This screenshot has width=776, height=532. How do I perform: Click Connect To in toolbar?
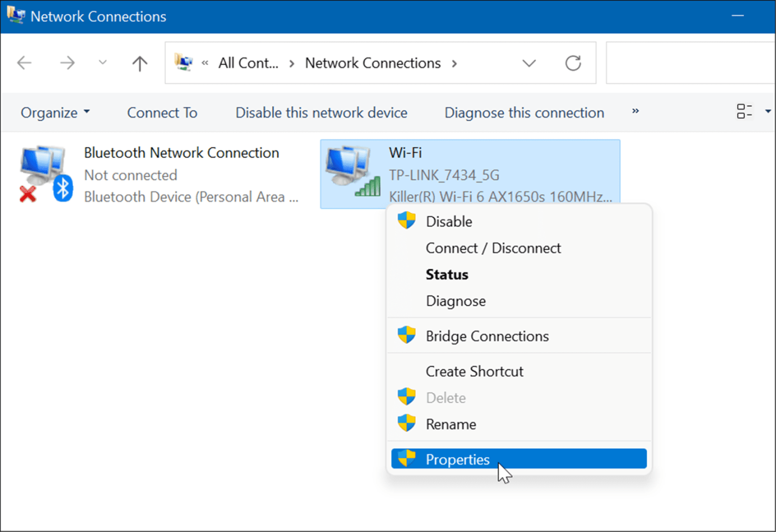[162, 112]
